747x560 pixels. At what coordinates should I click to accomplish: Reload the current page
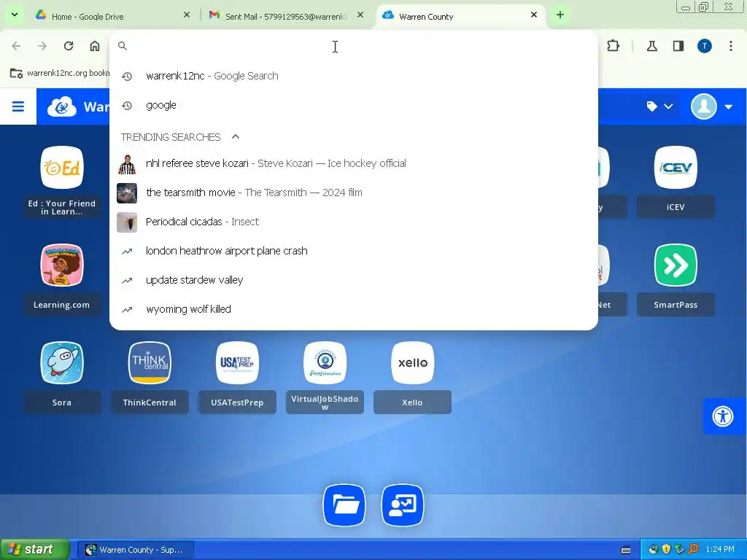click(x=69, y=46)
